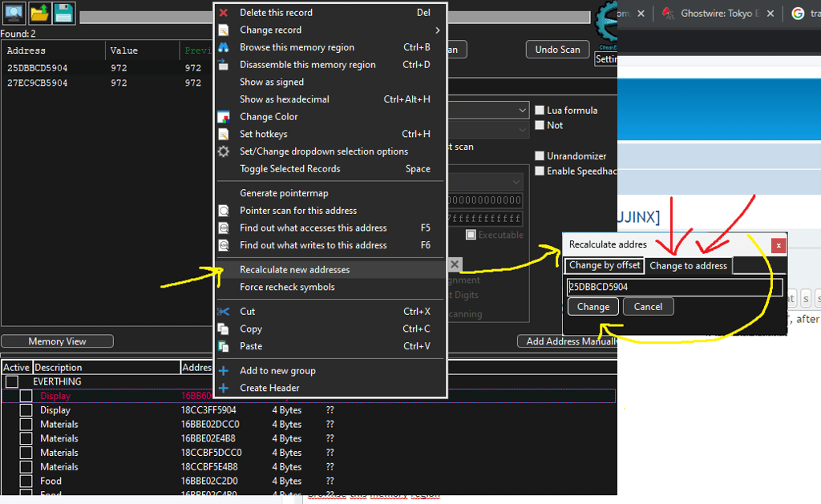Click the Paste clipboard icon
821x504 pixels.
(x=224, y=346)
